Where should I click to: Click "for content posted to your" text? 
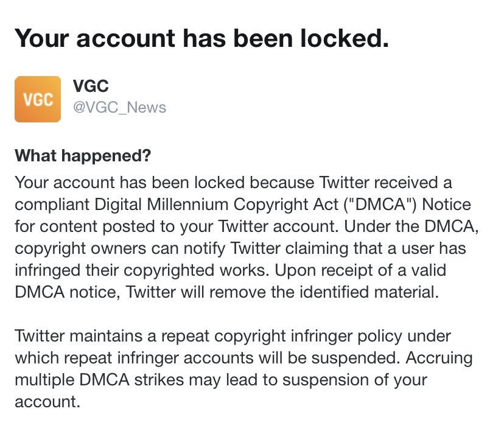pos(114,226)
